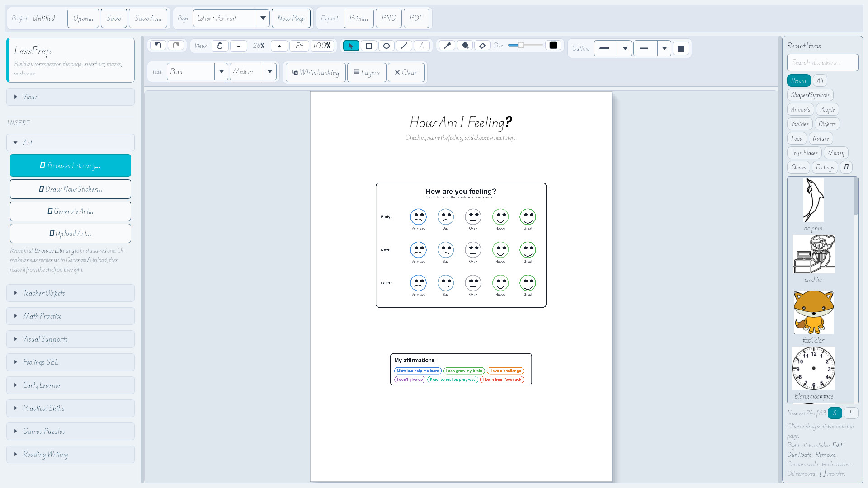The image size is (868, 488).
Task: Click the Save As button
Action: click(148, 19)
